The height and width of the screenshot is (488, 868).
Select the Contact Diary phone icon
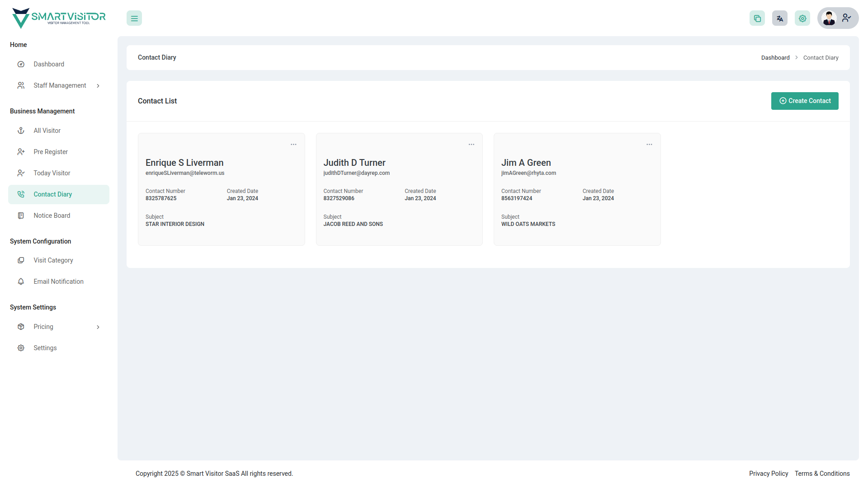21,194
